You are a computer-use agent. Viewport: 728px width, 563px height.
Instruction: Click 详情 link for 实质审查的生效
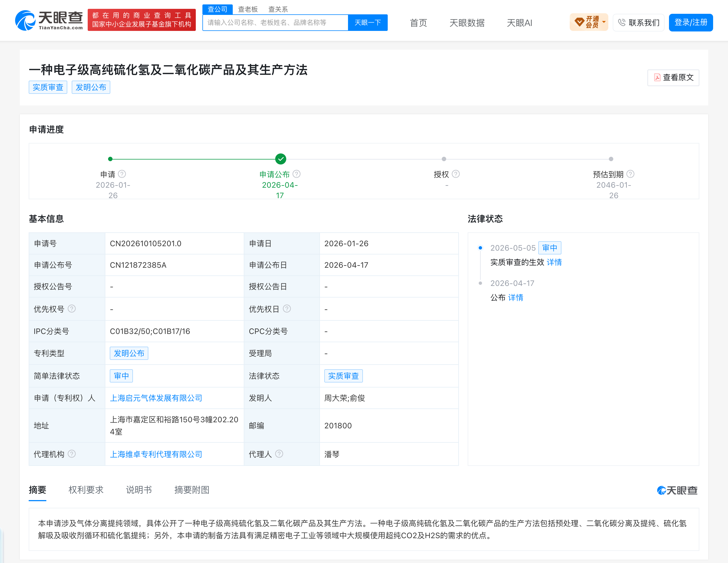pyautogui.click(x=554, y=262)
